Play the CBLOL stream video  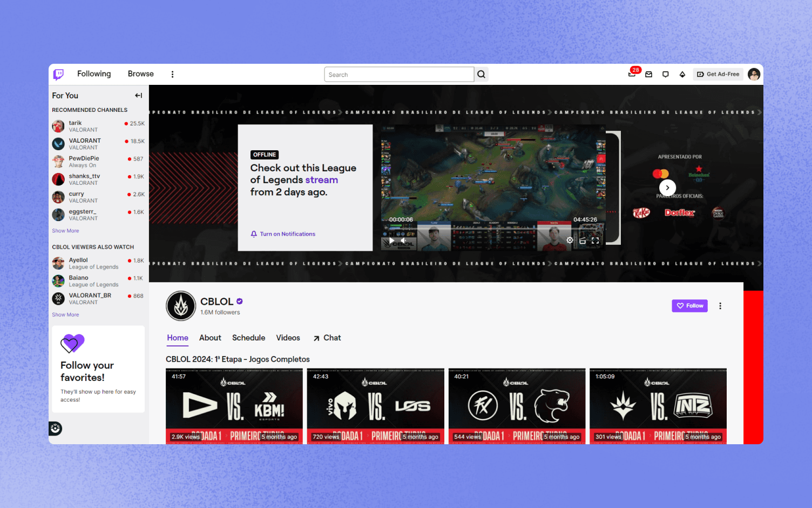391,240
